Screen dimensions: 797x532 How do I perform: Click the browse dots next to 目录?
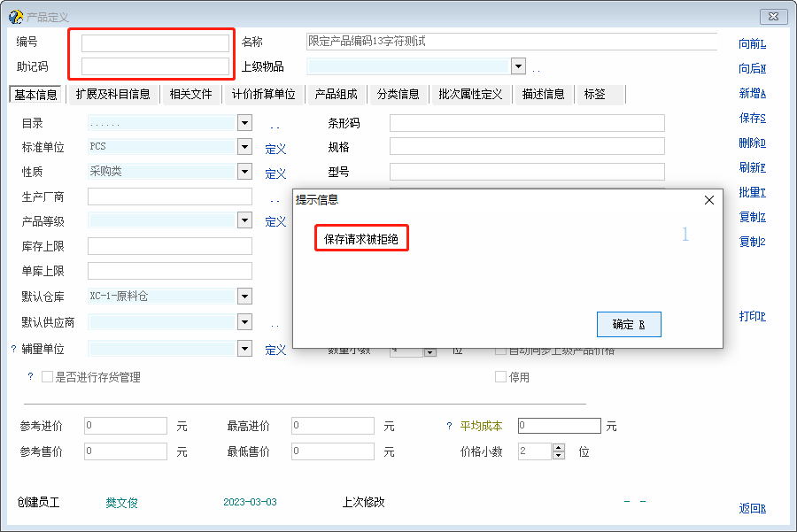[x=275, y=126]
